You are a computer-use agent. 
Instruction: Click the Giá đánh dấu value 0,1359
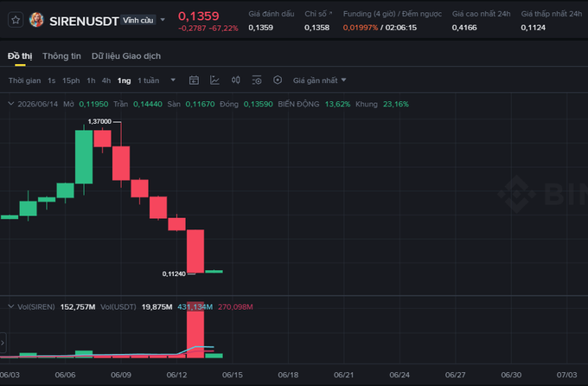260,28
